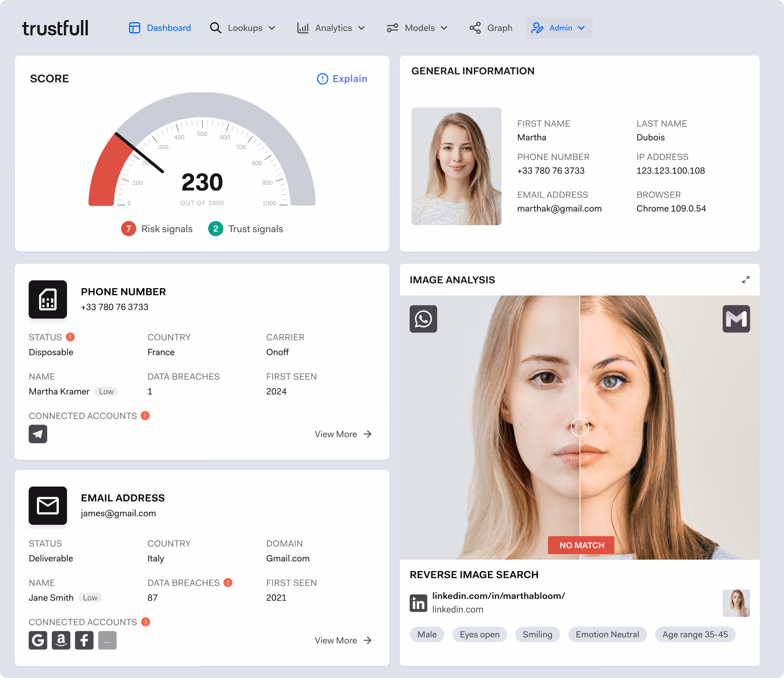Click the LinkedIn logo icon
784x678 pixels.
418,603
